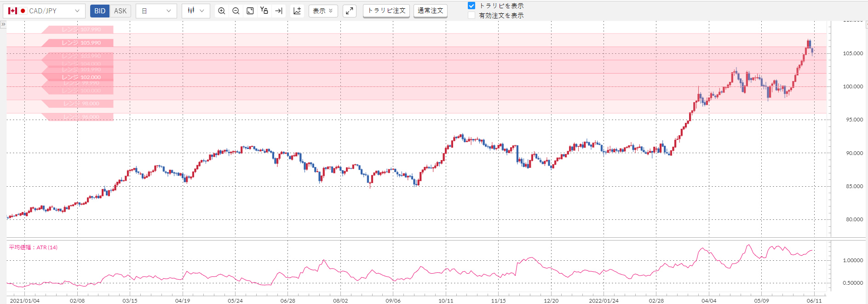868x304 pixels.
Task: Select the レンジ 102.000 label
Action: click(77, 77)
